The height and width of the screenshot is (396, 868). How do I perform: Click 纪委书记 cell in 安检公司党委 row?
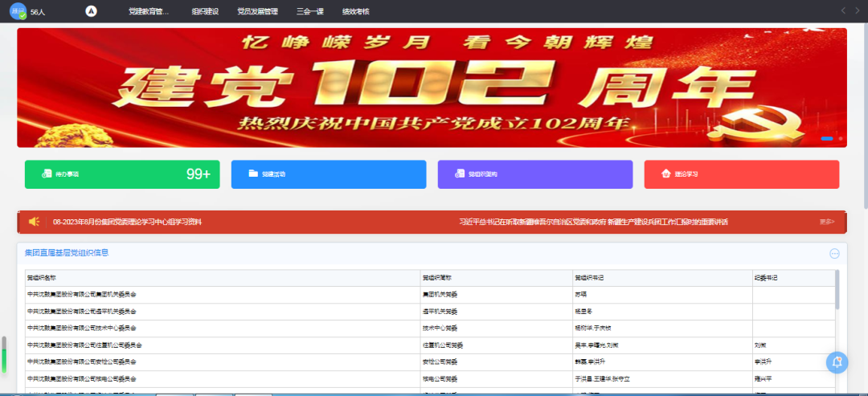pyautogui.click(x=794, y=362)
